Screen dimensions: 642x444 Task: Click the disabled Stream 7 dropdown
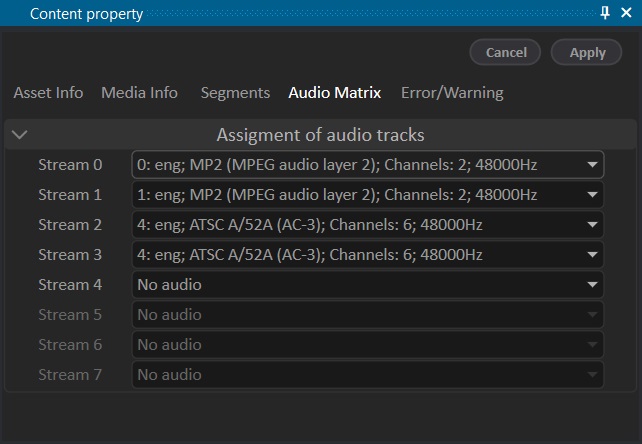pyautogui.click(x=368, y=375)
